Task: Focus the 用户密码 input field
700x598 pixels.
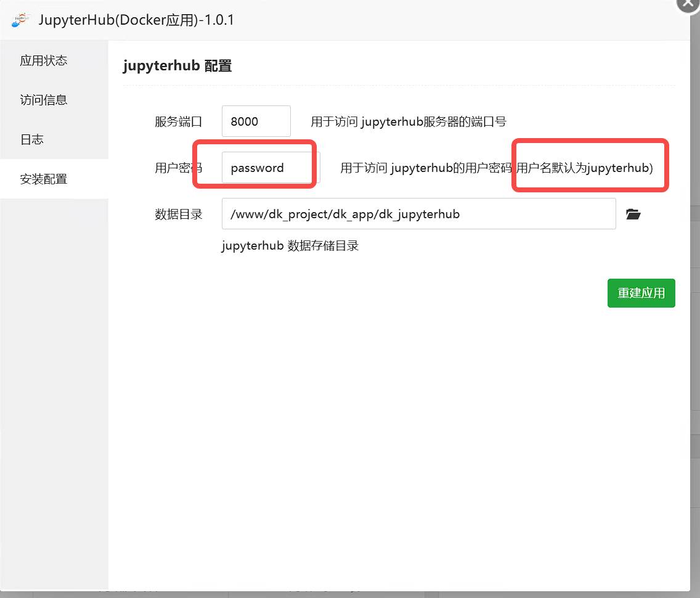Action: point(271,168)
